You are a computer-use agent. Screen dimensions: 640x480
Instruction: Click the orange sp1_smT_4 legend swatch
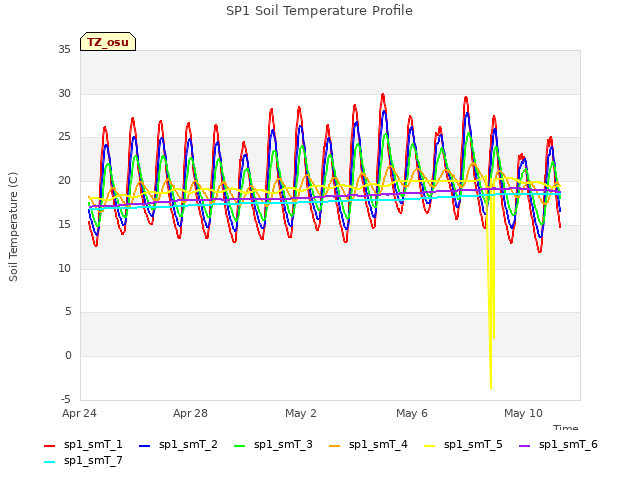334,446
